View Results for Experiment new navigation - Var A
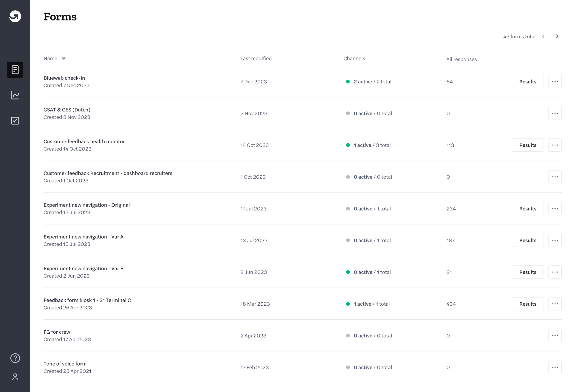Viewport: 575px width, 392px height. (x=528, y=240)
